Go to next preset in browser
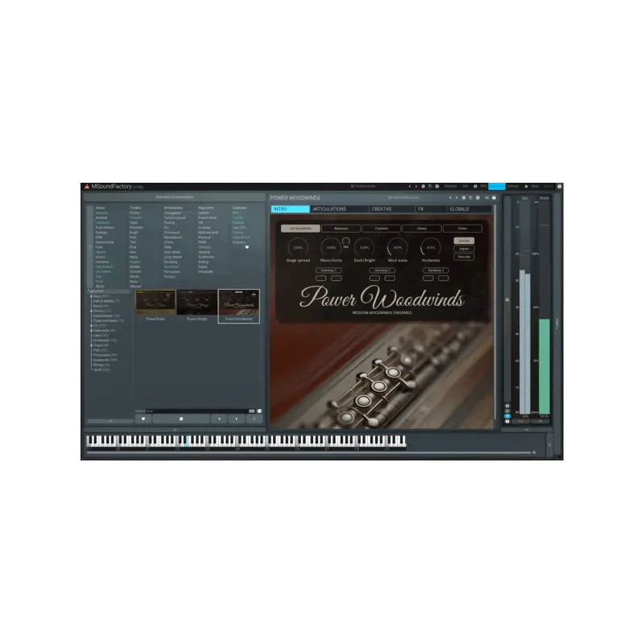The image size is (644, 644). [x=237, y=419]
